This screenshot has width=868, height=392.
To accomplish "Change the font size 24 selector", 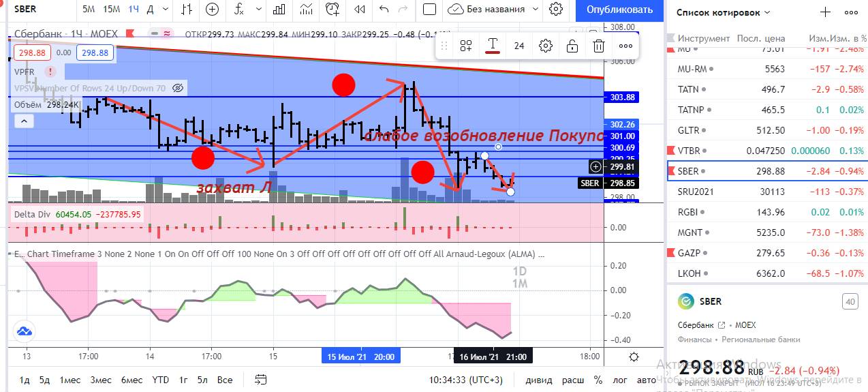I will click(x=519, y=46).
